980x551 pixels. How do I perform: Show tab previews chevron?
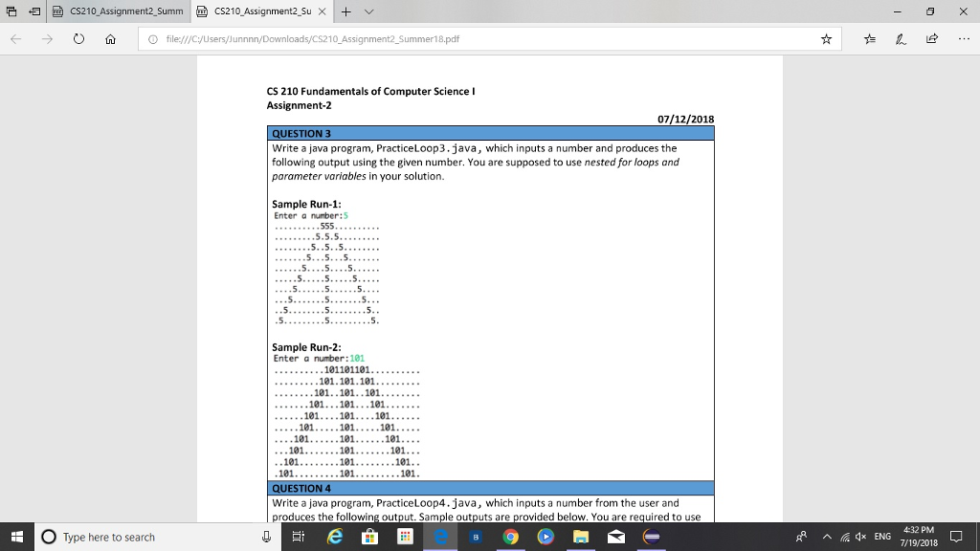[x=368, y=11]
